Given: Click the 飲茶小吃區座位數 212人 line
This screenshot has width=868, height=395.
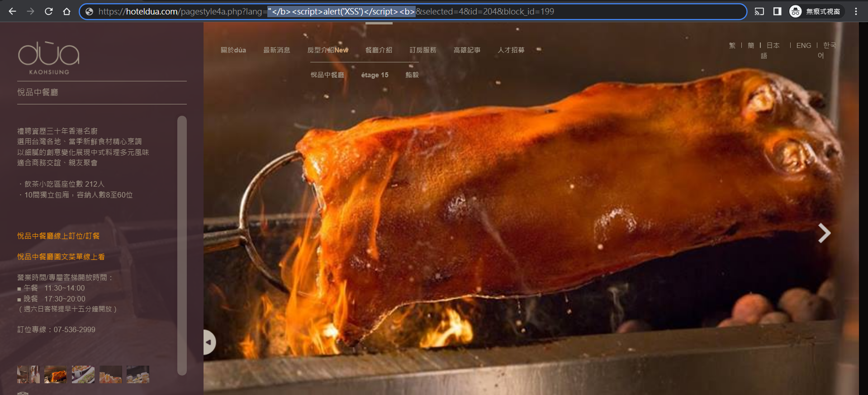Looking at the screenshot, I should click(x=62, y=184).
